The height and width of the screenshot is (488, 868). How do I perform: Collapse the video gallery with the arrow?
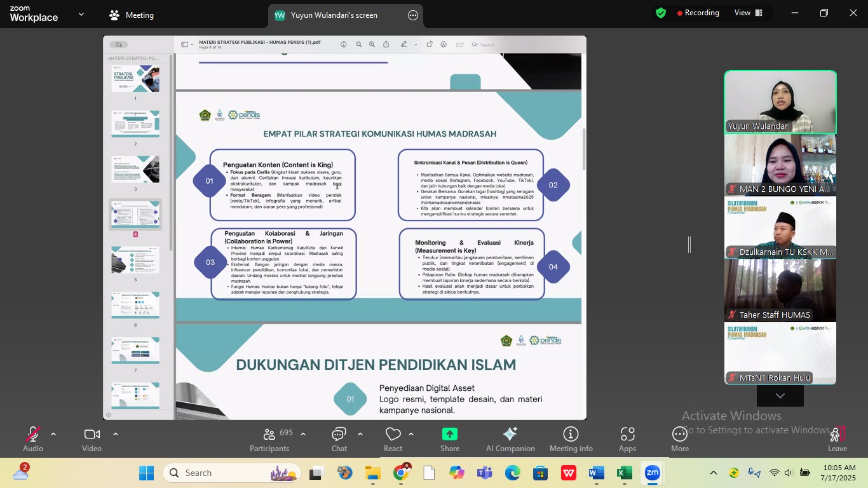point(780,395)
